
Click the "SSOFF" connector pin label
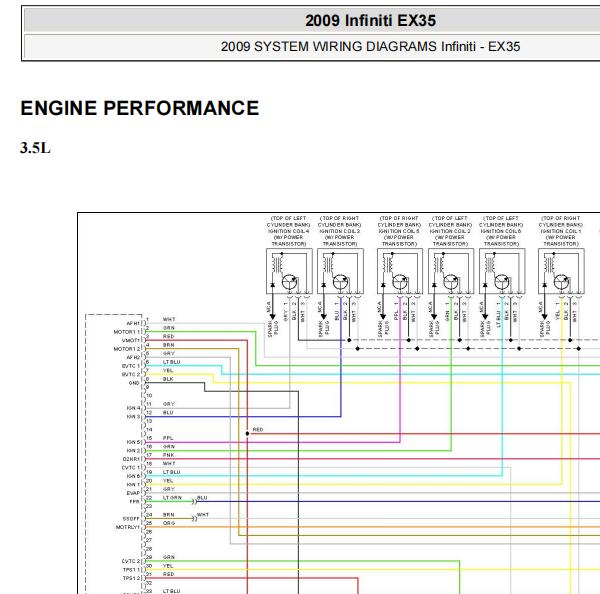pyautogui.click(x=131, y=519)
